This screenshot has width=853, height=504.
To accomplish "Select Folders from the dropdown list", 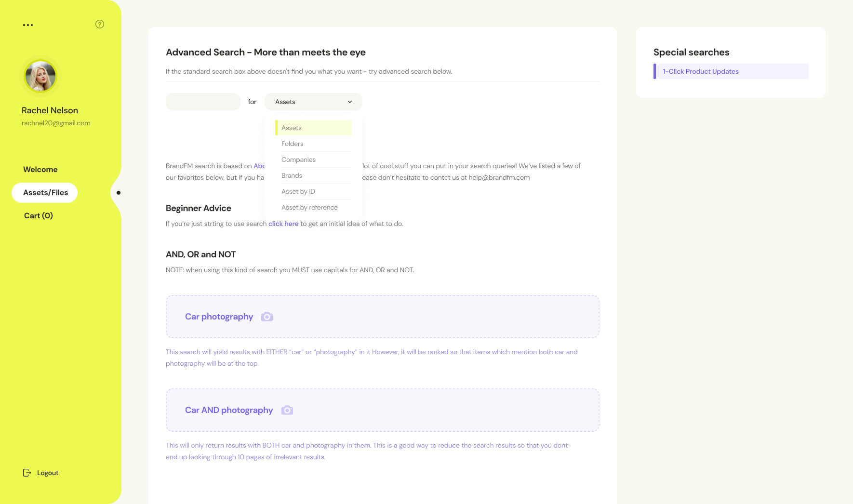I will point(292,144).
